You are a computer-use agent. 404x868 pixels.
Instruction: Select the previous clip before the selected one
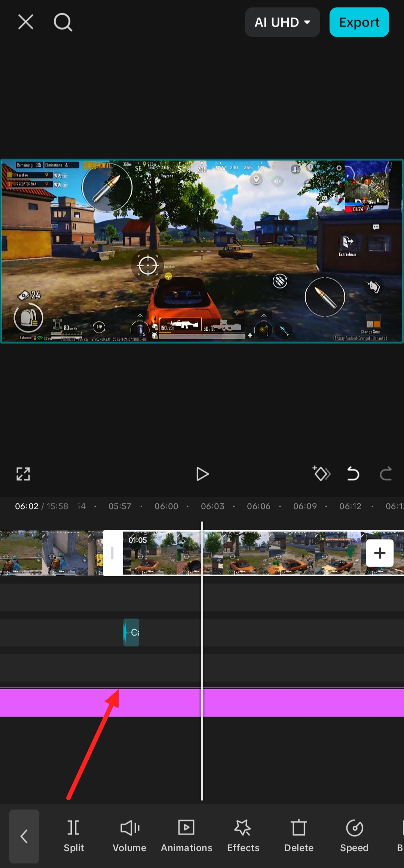[x=51, y=553]
